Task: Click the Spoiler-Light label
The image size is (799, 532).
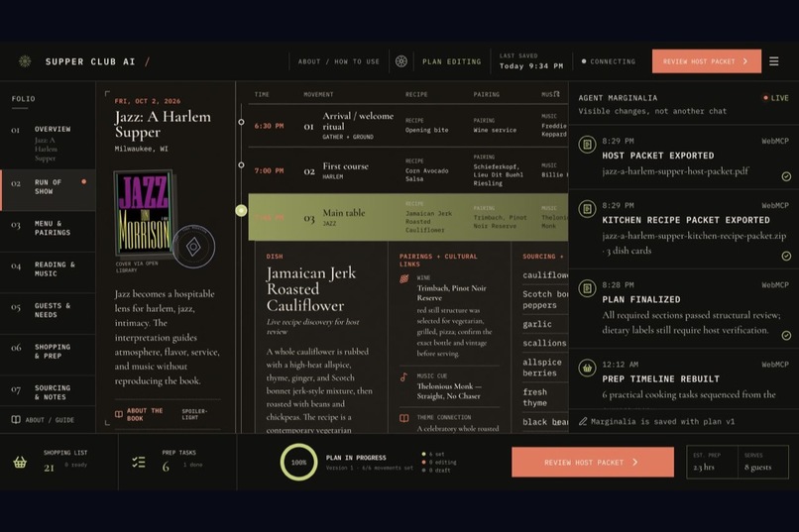Action: [194, 414]
